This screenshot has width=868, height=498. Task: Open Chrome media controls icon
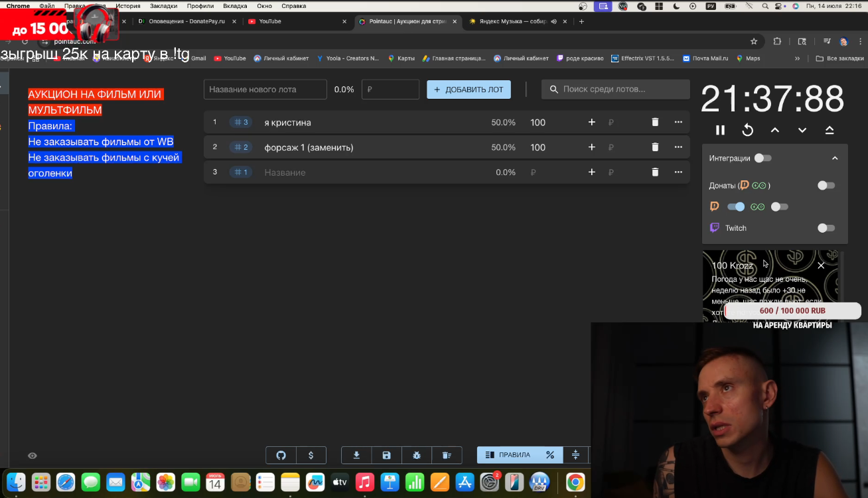(x=826, y=41)
